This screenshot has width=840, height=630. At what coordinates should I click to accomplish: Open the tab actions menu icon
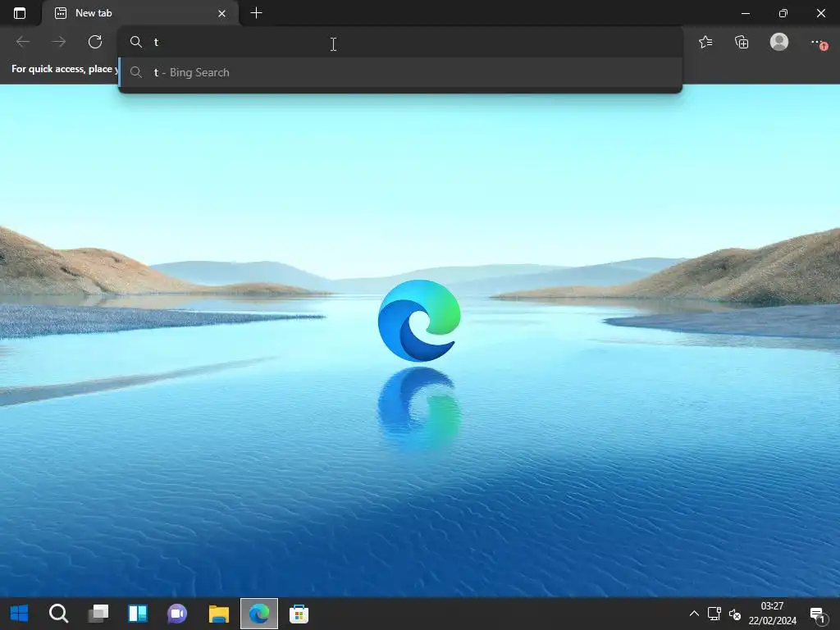pyautogui.click(x=20, y=13)
